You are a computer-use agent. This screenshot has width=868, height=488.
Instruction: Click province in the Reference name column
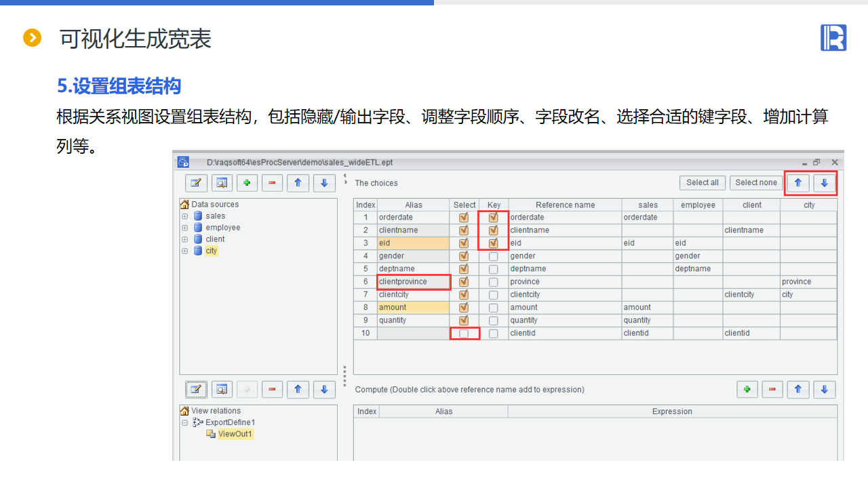tap(565, 282)
